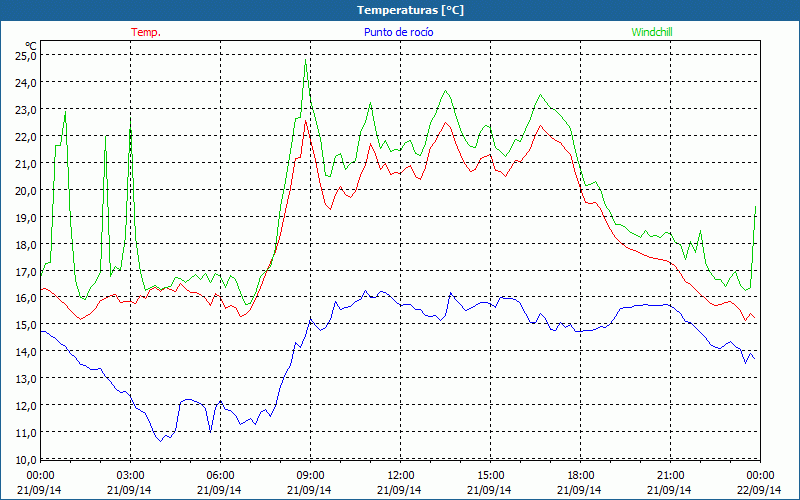Click the 21:00 time axis label
This screenshot has height=500, width=800.
pos(670,476)
